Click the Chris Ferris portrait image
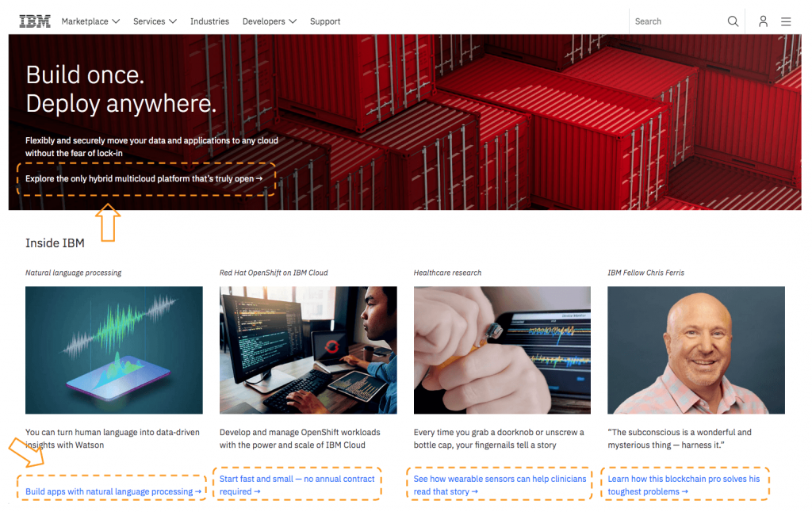 click(x=696, y=350)
